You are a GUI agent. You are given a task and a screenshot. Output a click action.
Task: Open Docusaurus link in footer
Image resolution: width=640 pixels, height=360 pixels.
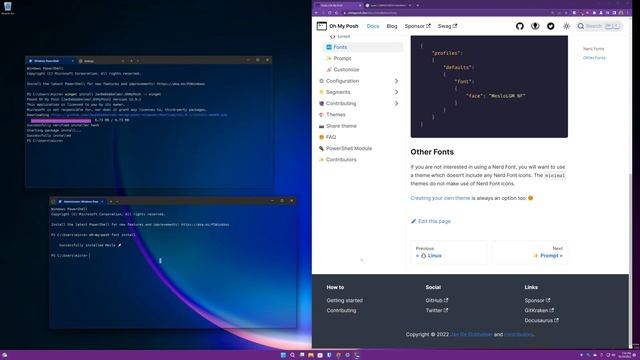(x=542, y=320)
